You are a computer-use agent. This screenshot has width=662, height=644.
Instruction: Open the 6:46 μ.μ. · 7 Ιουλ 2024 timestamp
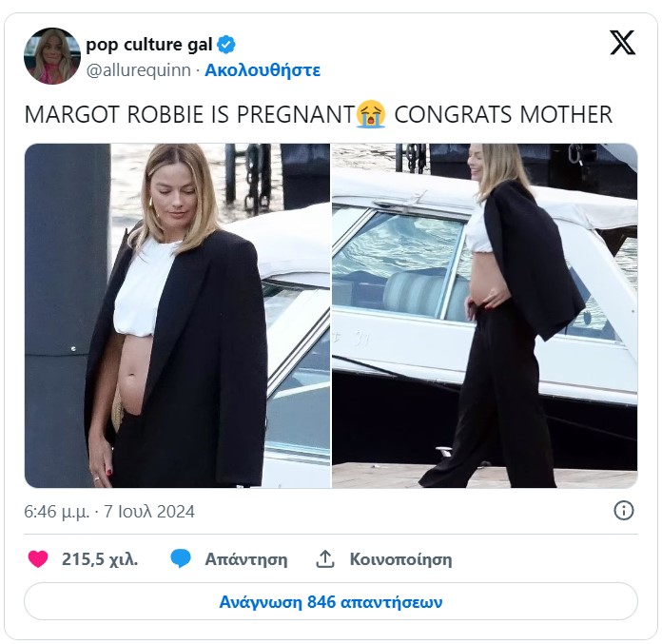coord(109,512)
